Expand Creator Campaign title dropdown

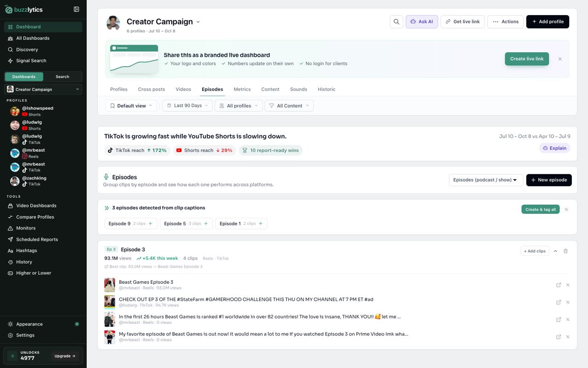click(x=198, y=22)
